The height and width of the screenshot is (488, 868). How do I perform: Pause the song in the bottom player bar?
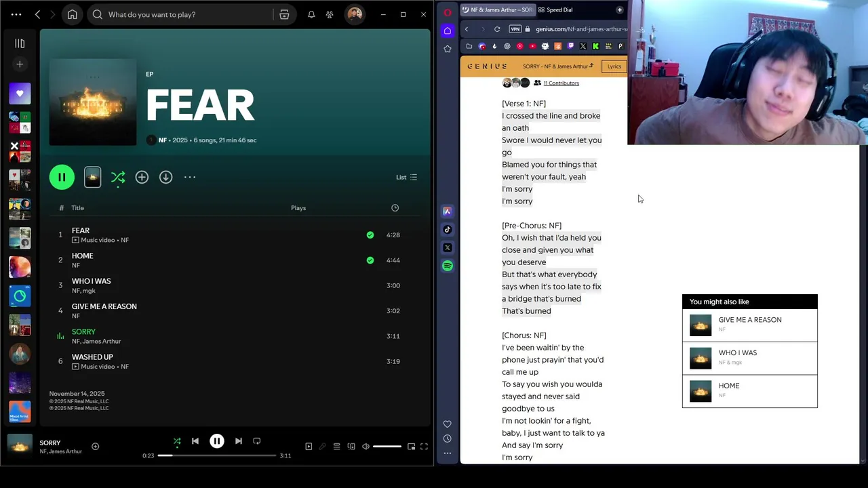217,441
